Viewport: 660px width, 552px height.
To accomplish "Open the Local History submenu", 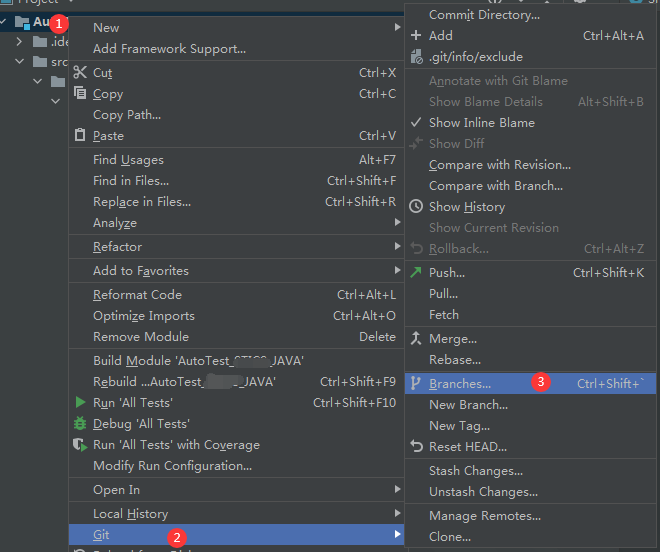I will click(130, 514).
